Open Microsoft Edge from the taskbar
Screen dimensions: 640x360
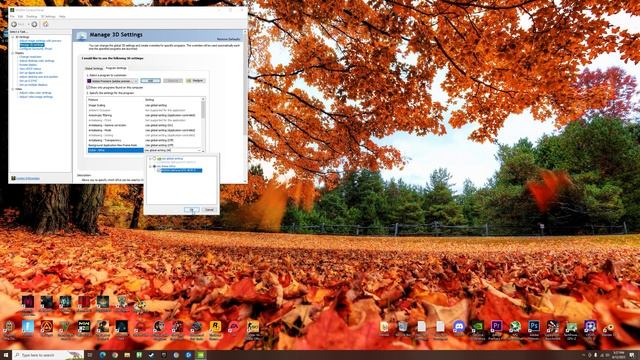pos(102,355)
